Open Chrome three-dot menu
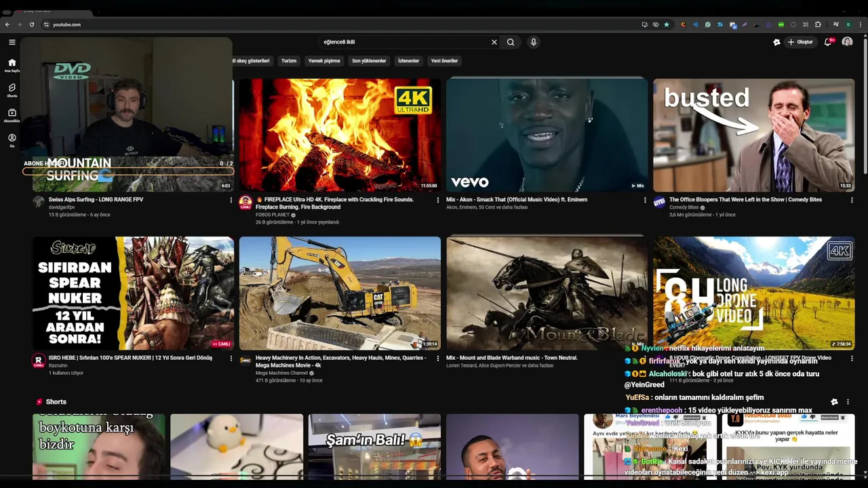The width and height of the screenshot is (868, 488). point(859,24)
